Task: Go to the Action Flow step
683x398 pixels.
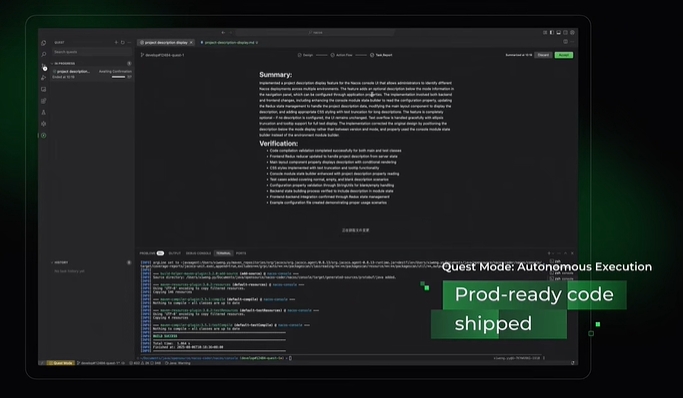Action: [x=342, y=55]
